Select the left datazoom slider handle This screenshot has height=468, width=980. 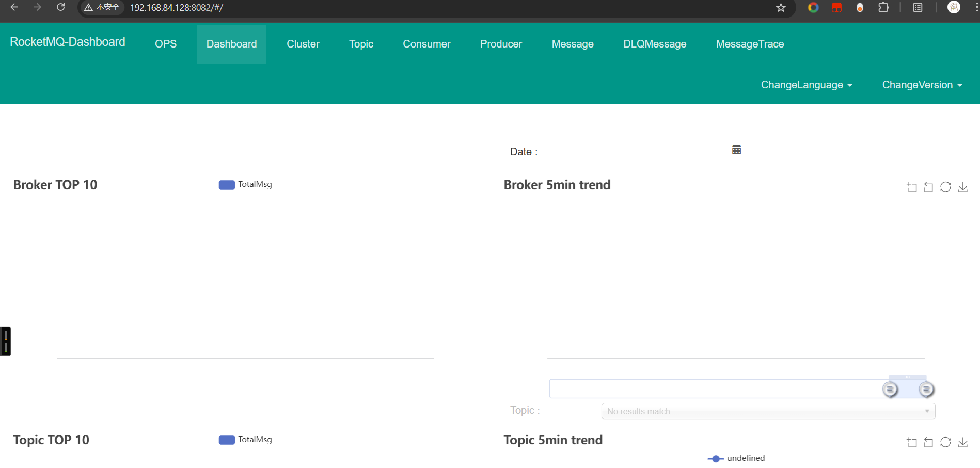[890, 389]
